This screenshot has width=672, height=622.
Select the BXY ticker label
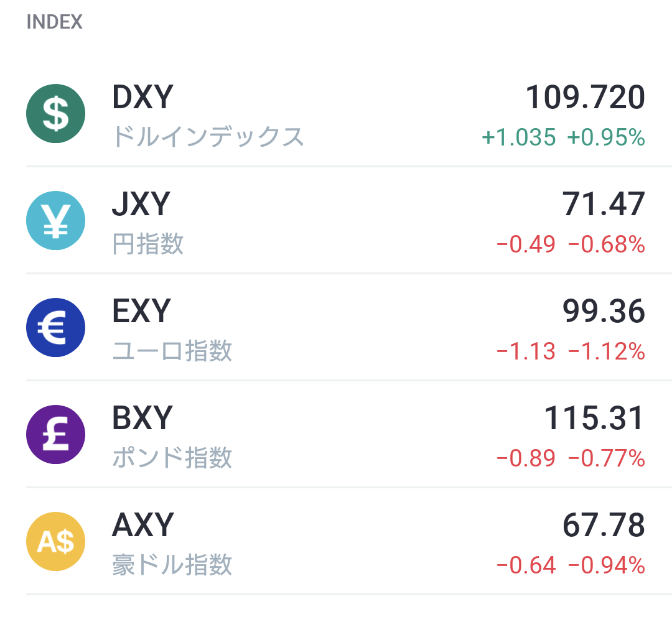[x=142, y=417]
